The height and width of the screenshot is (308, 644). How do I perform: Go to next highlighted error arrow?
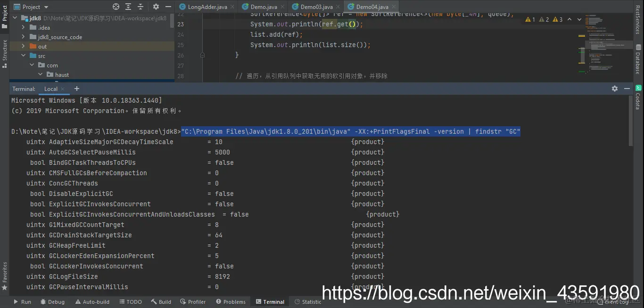(x=579, y=19)
